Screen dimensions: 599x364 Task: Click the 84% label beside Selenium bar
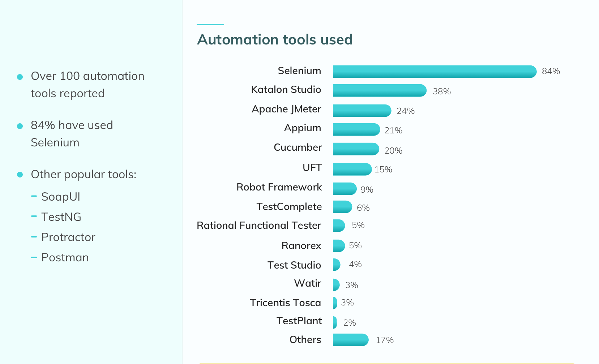[551, 71]
